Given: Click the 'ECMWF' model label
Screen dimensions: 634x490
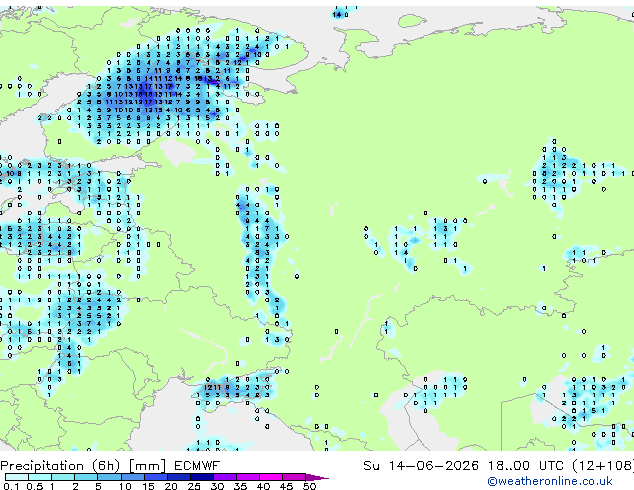Looking at the screenshot, I should (x=197, y=466).
